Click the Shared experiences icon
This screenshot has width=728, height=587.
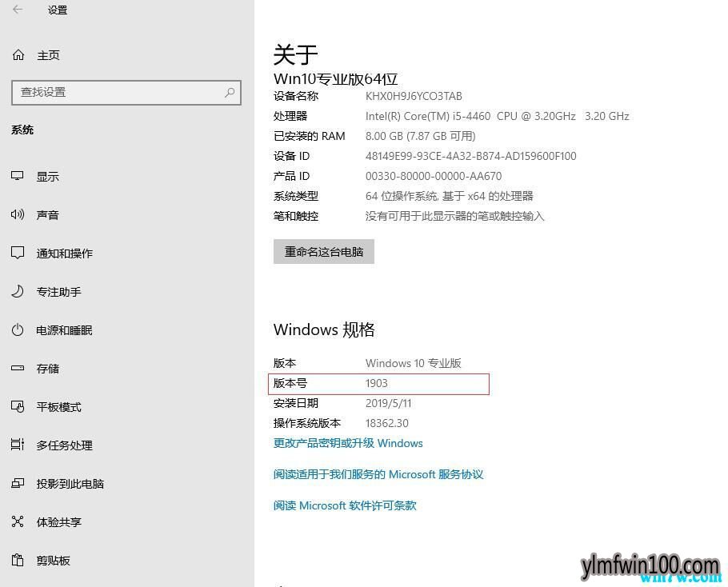[17, 521]
